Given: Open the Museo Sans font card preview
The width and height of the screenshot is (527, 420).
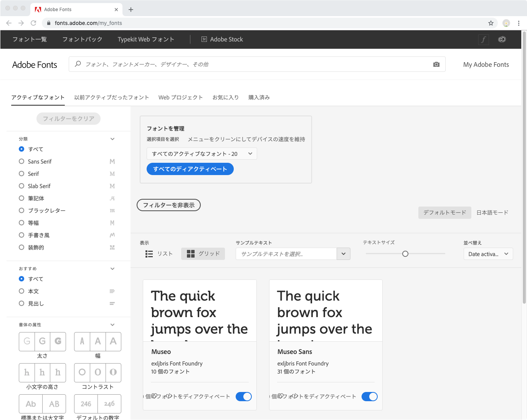Looking at the screenshot, I should tap(326, 311).
